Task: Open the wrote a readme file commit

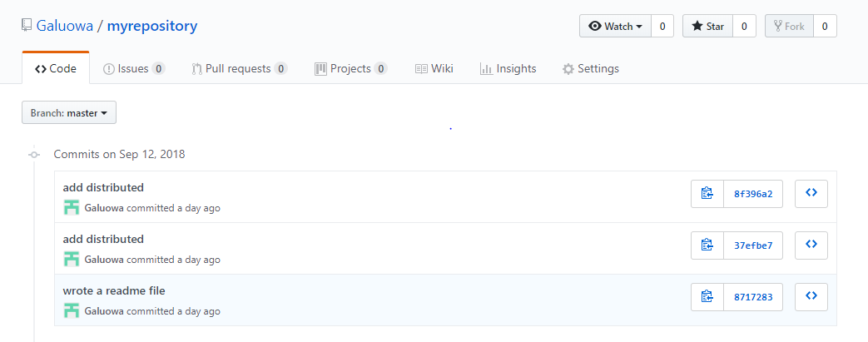Action: click(x=114, y=290)
